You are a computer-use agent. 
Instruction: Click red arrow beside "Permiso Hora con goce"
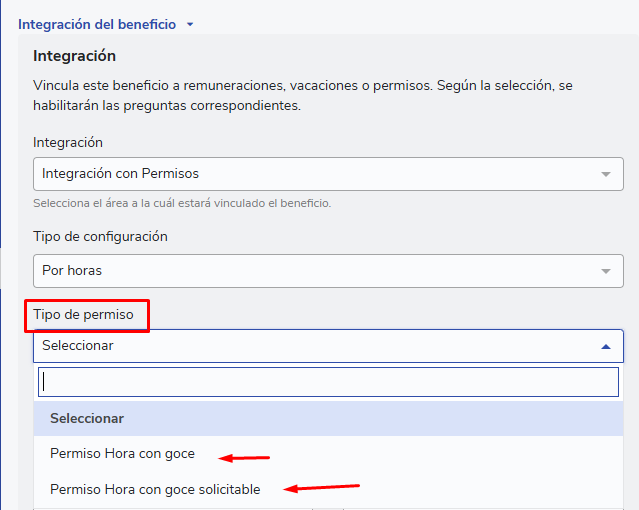(245, 458)
